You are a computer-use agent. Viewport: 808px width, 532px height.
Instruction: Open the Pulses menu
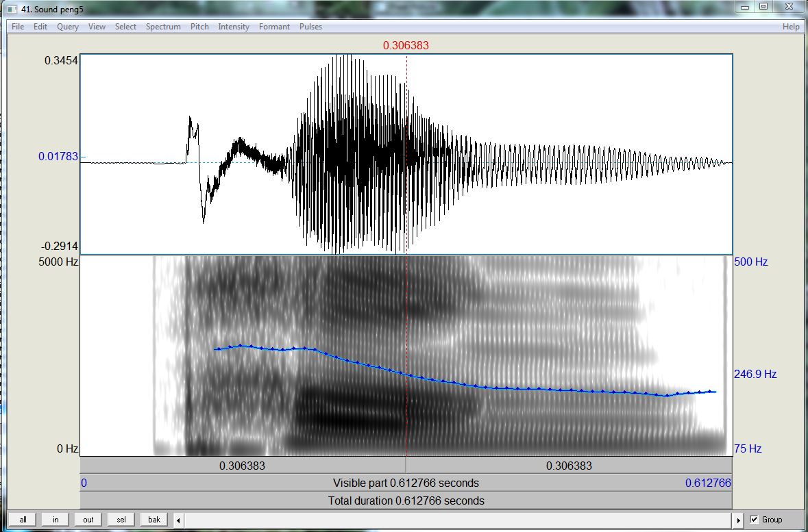(310, 27)
